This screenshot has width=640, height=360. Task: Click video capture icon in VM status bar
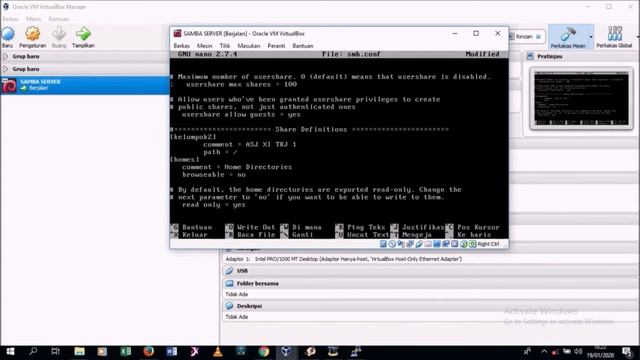(x=446, y=244)
